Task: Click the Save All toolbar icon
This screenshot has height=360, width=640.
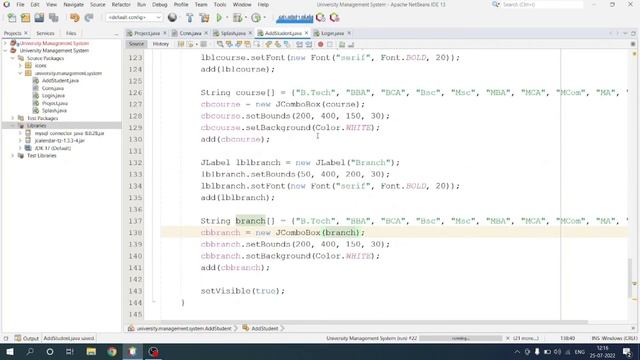Action: point(53,18)
